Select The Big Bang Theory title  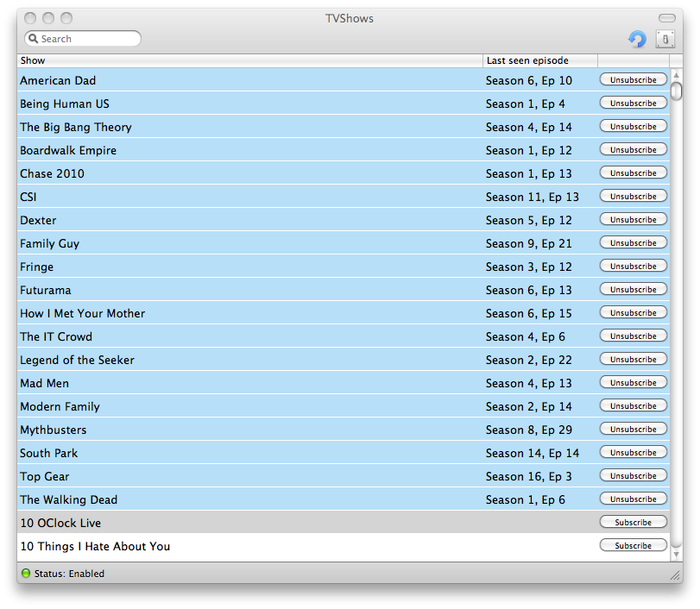[75, 127]
